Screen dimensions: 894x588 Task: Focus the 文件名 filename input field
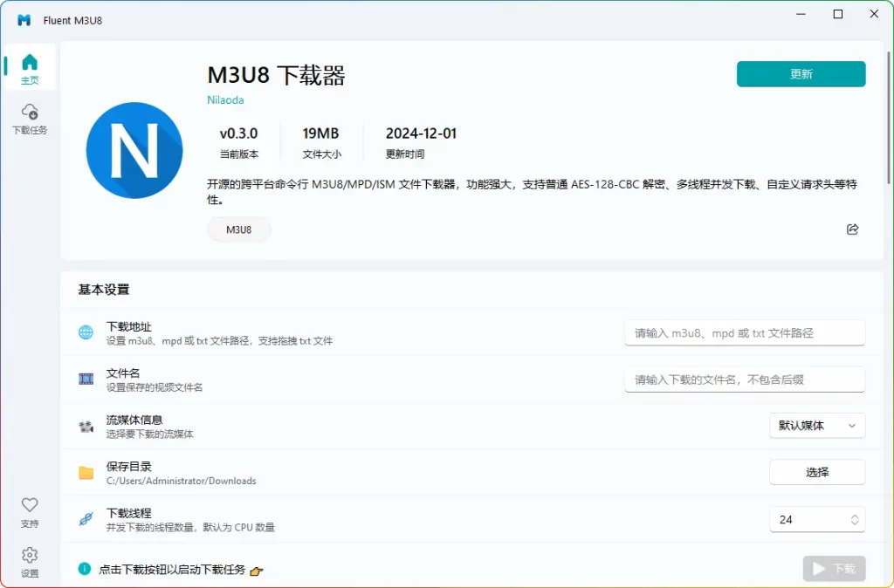point(744,379)
